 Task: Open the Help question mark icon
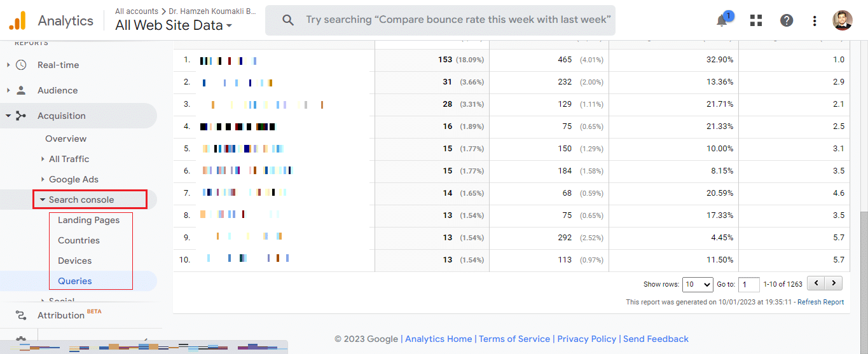[x=787, y=20]
